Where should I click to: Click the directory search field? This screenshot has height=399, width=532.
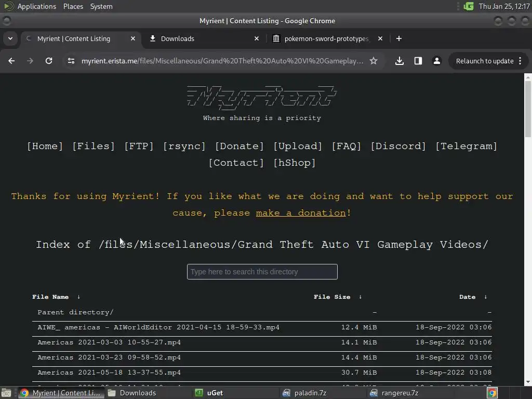[262, 272]
